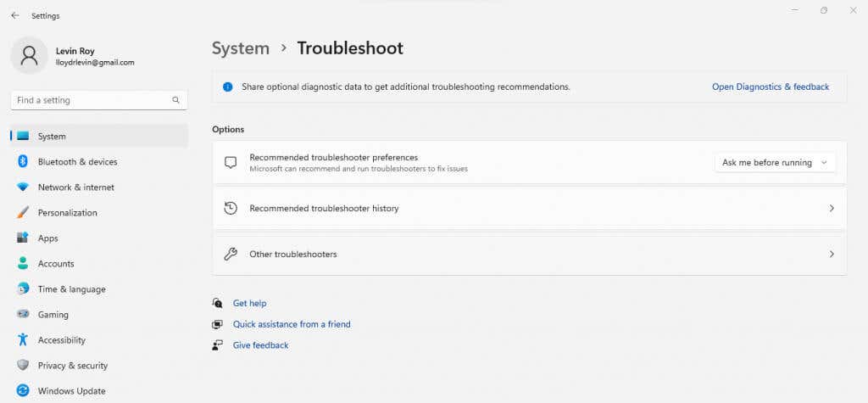Open the Ask me before running dropdown
Image resolution: width=868 pixels, height=403 pixels.
point(775,162)
